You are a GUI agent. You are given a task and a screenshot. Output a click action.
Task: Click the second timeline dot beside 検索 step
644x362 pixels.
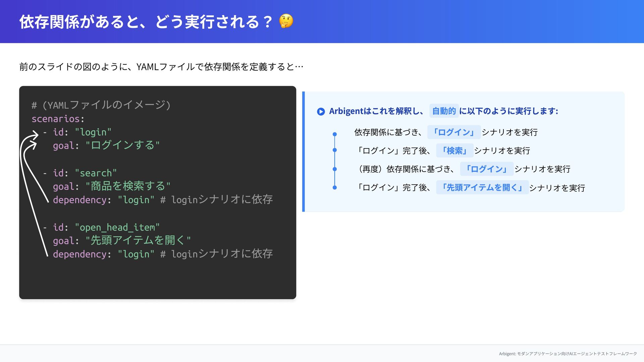click(334, 150)
